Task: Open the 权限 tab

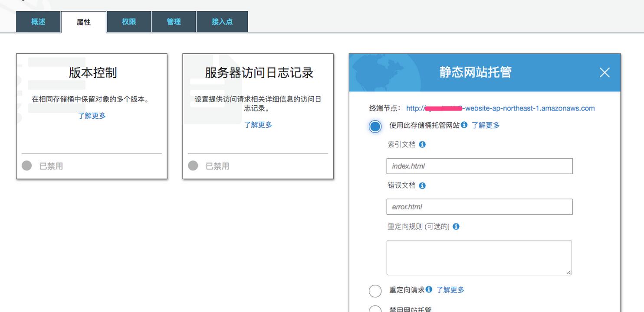Action: tap(129, 22)
